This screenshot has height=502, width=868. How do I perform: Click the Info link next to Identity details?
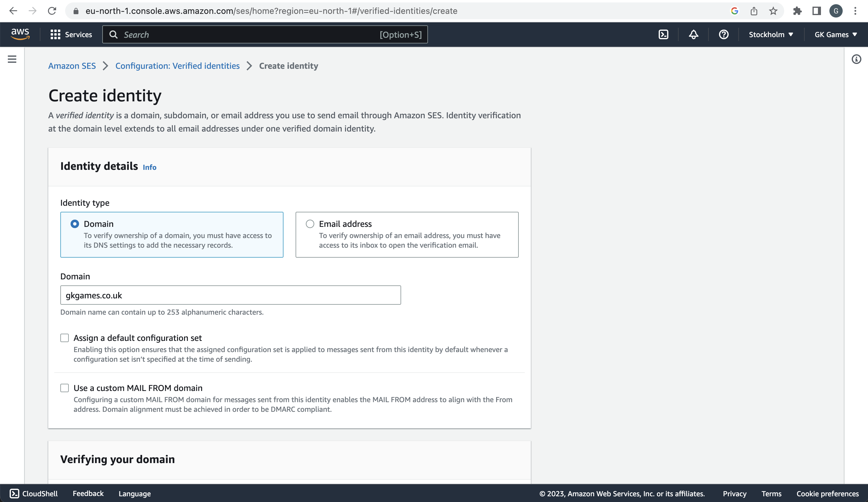click(x=149, y=167)
